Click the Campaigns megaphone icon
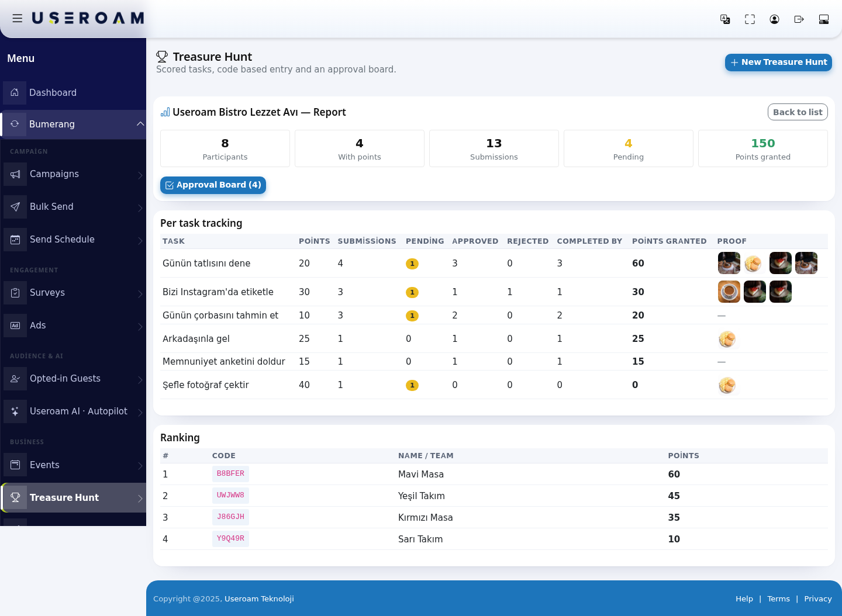Viewport: 842px width, 616px height. tap(15, 174)
